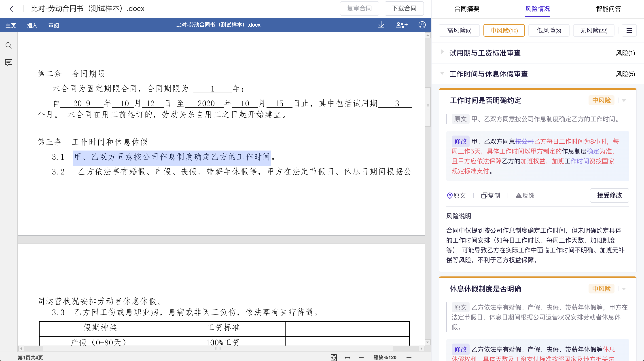Viewport: 644px width, 361px height.
Task: Open the search magnifier in left sidebar
Action: (x=9, y=45)
